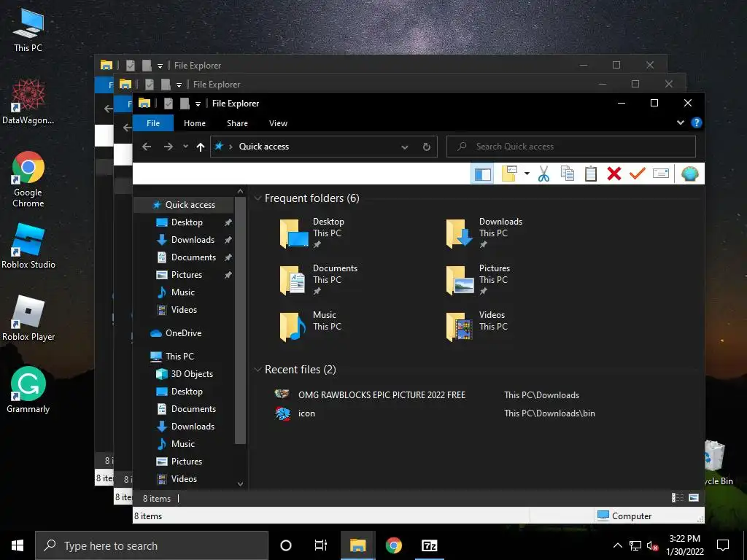Viewport: 747px width, 560px height.
Task: Open Task View on the taskbar
Action: tap(321, 545)
